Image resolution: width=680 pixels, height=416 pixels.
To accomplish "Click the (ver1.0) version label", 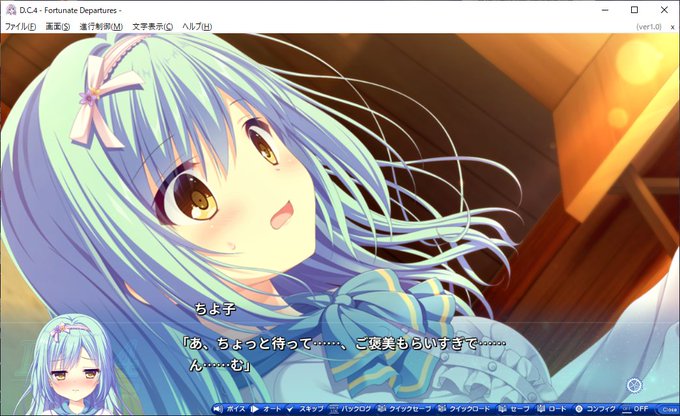I will 649,27.
